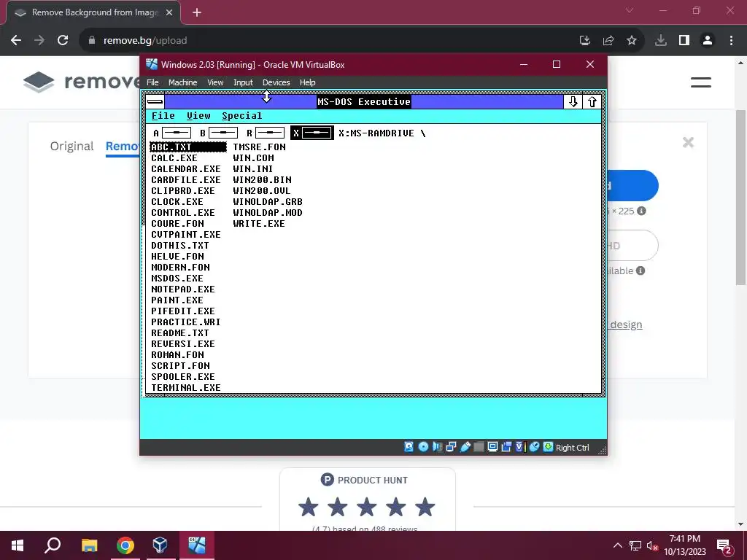
Task: Click the CPU virtualization V icon in status bar
Action: [519, 447]
